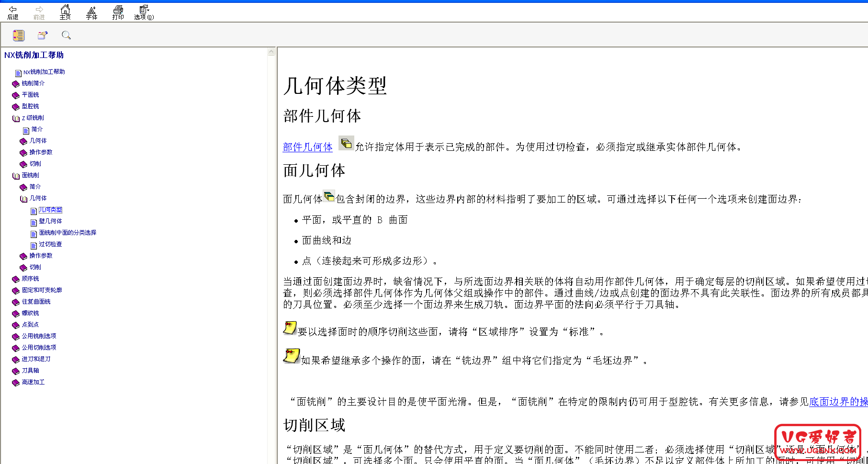Expand the 型腔铣 book
Image resolution: width=868 pixels, height=464 pixels.
(30, 106)
